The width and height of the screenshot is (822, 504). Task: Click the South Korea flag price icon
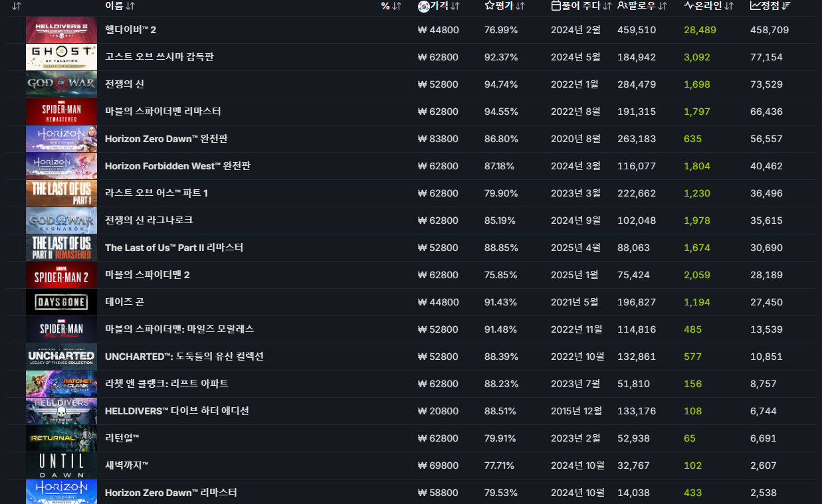(423, 6)
